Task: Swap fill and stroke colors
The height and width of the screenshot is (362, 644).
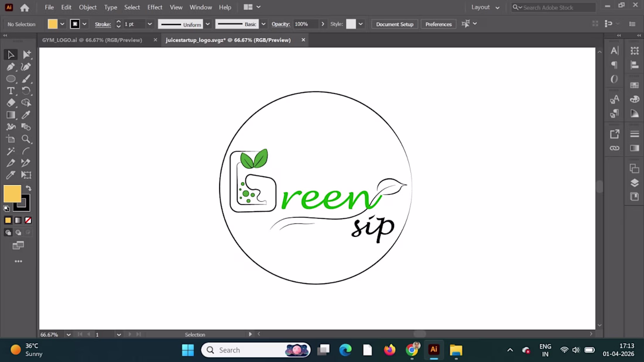Action: tap(29, 188)
